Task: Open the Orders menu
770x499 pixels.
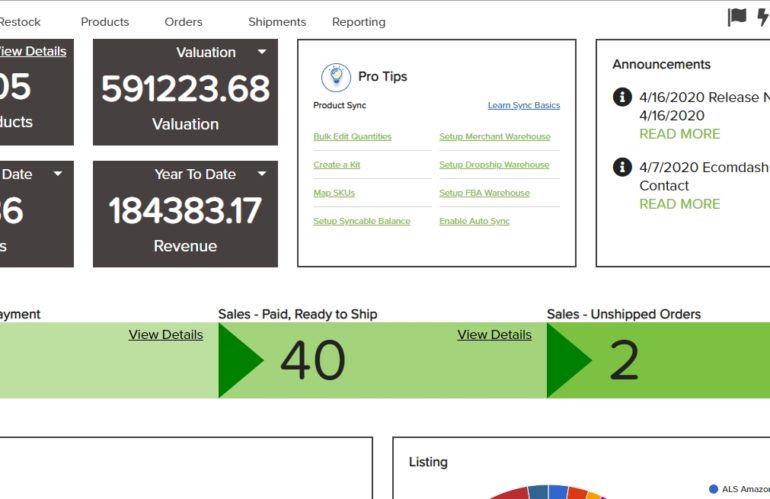Action: pos(183,22)
